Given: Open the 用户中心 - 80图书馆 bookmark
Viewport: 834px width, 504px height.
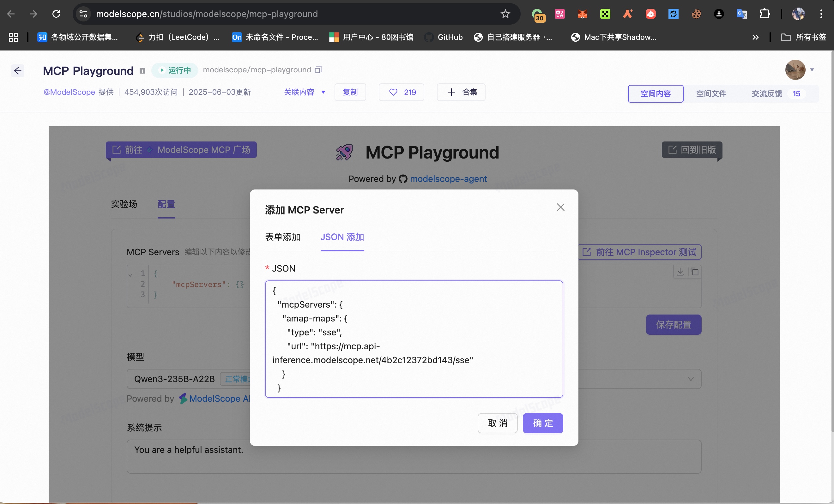Looking at the screenshot, I should click(371, 37).
